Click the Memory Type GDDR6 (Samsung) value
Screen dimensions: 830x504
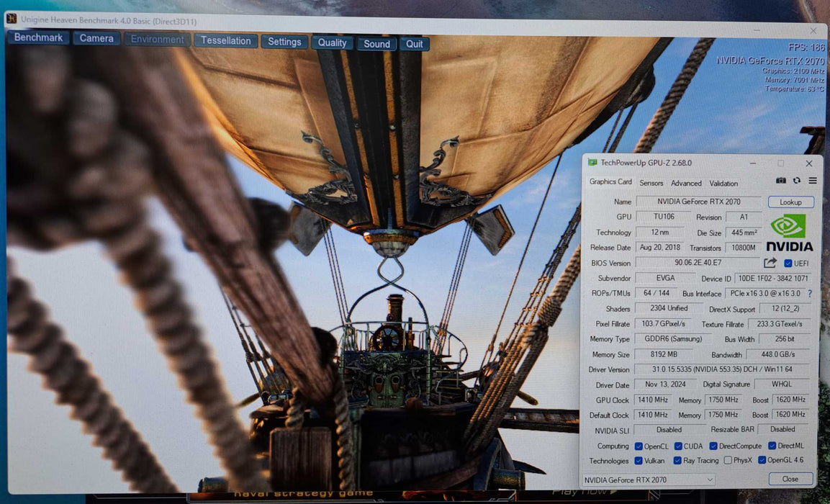click(672, 338)
